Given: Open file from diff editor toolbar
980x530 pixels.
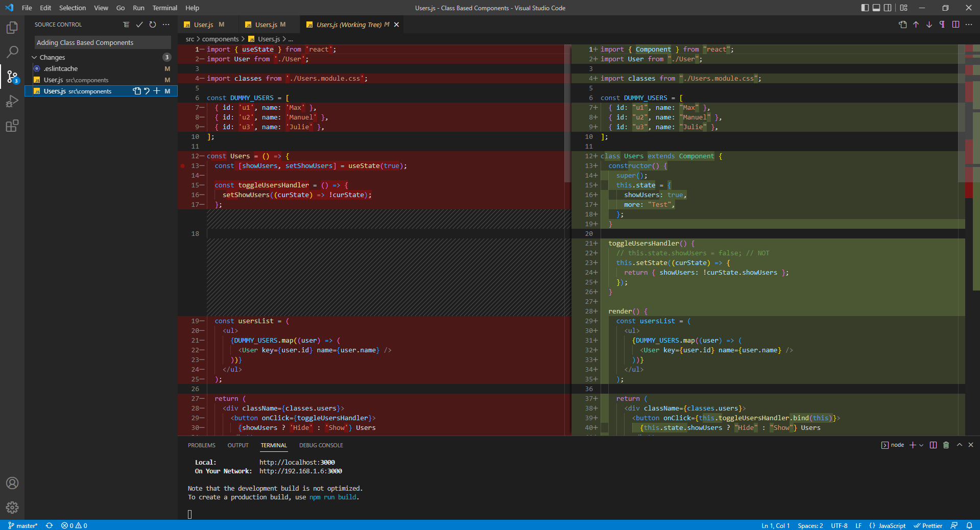Looking at the screenshot, I should 903,25.
